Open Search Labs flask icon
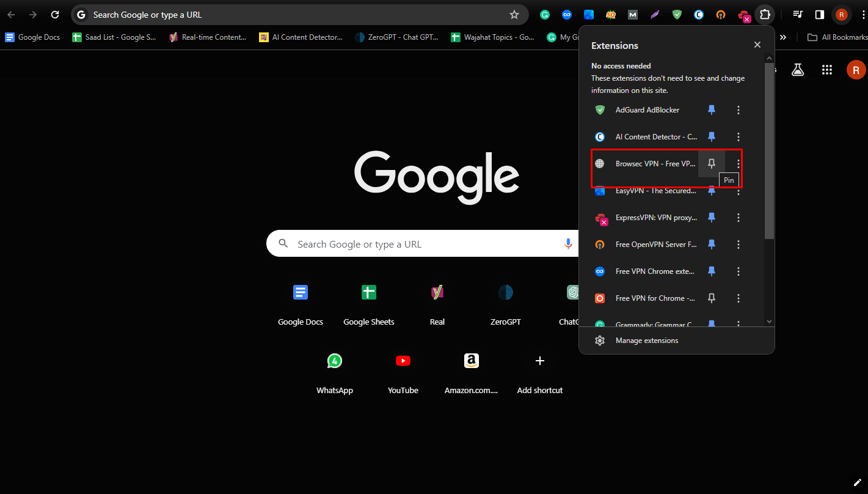Image resolution: width=868 pixels, height=494 pixels. pyautogui.click(x=798, y=70)
